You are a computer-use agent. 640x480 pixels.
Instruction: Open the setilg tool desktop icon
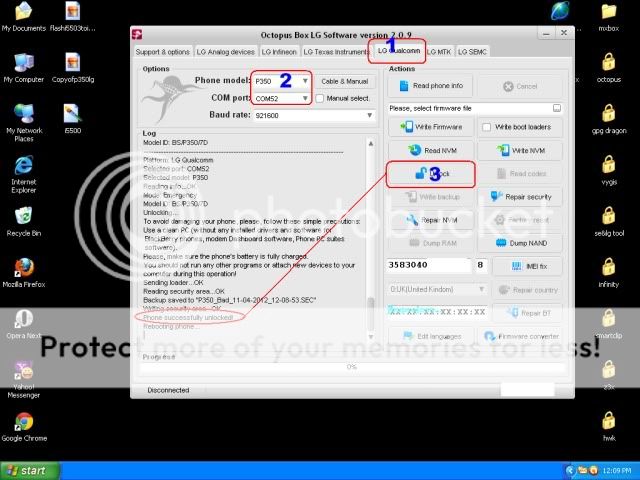609,222
